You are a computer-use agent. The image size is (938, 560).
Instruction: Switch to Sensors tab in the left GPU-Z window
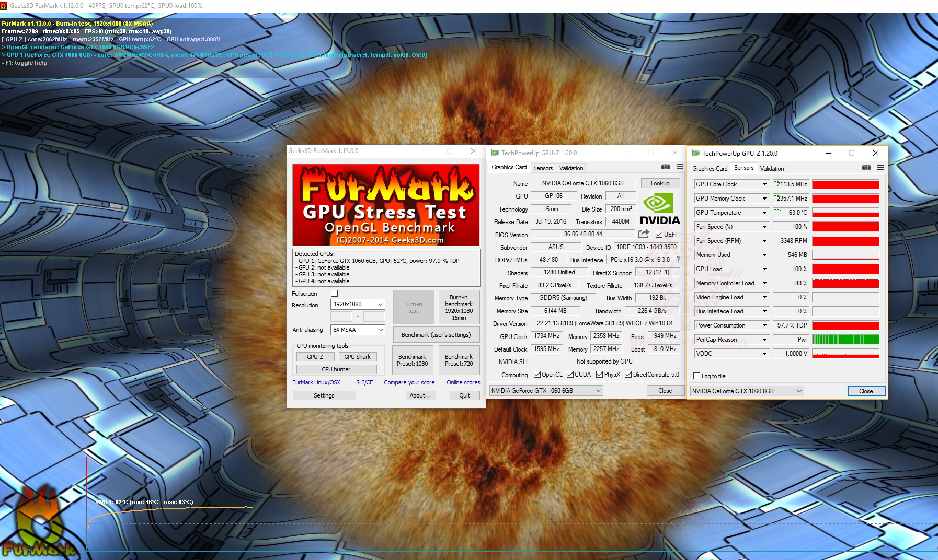[543, 168]
